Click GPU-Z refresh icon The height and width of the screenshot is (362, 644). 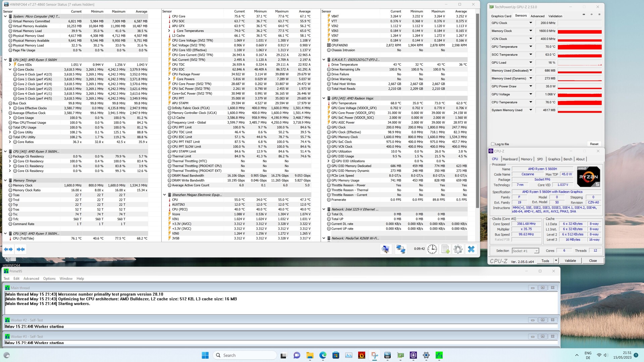pos(591,14)
